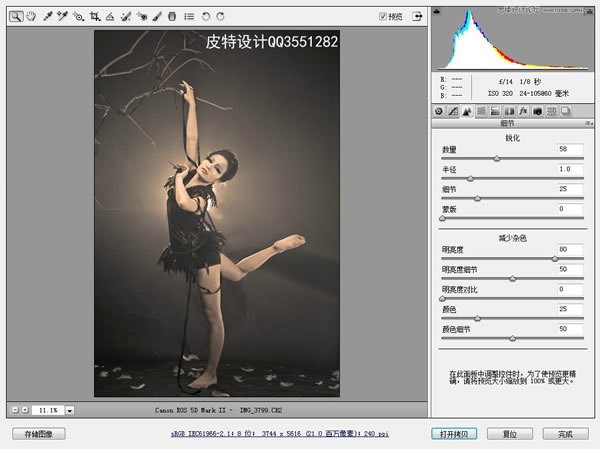Open the Split Toning panel tab

point(495,111)
